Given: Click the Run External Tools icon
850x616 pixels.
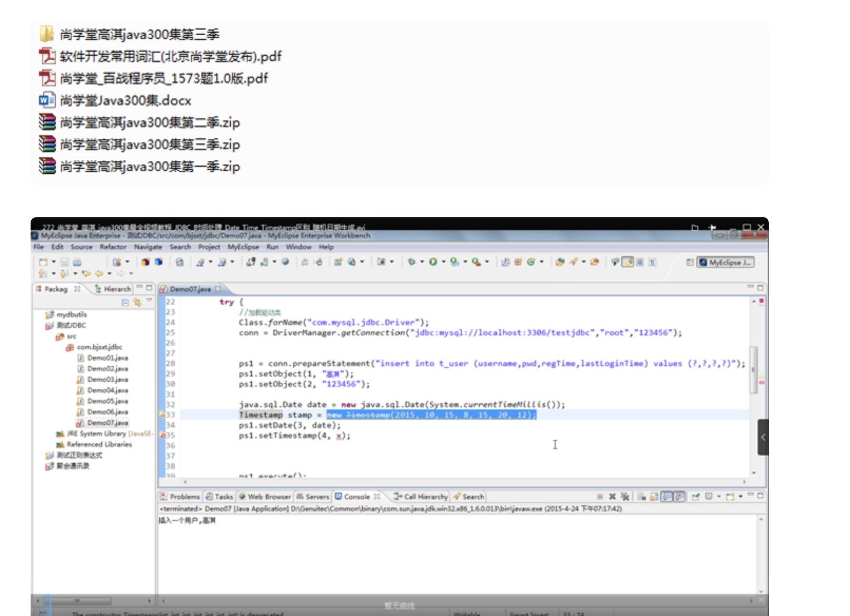Looking at the screenshot, I should (x=476, y=262).
